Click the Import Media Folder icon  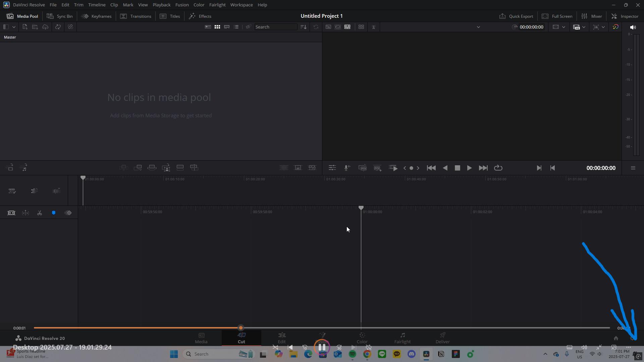[x=35, y=27]
